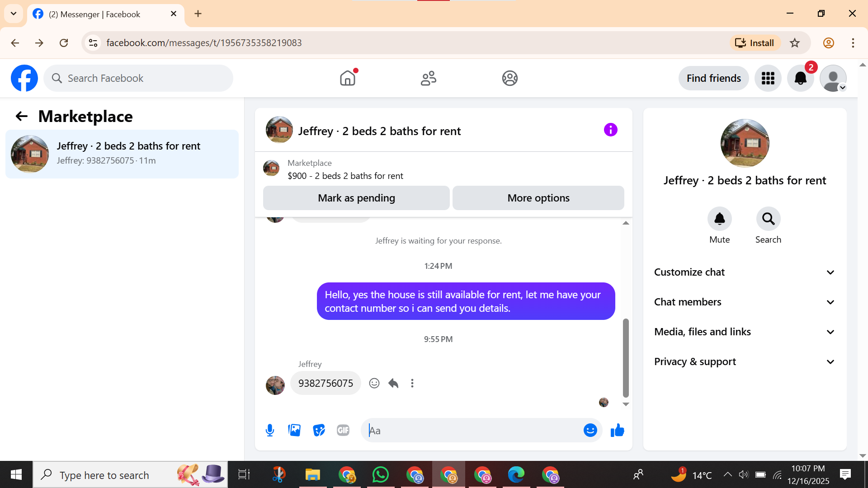The image size is (868, 488).
Task: Bookmark this page with star icon
Action: coord(795,43)
